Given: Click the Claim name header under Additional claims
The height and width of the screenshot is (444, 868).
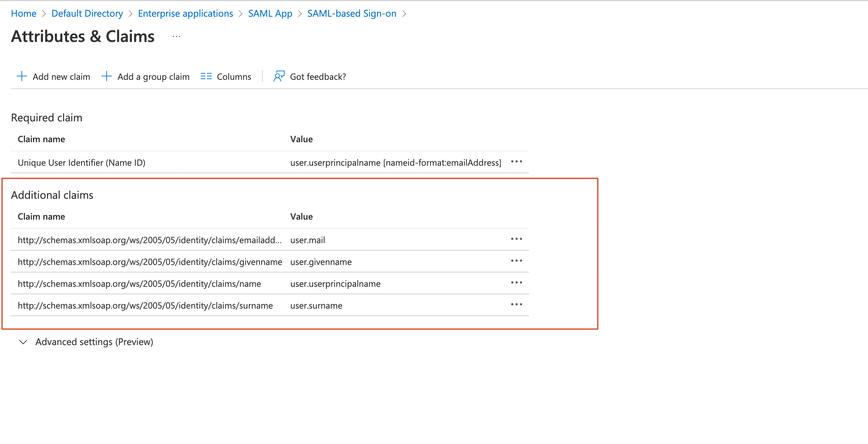Looking at the screenshot, I should tap(41, 217).
